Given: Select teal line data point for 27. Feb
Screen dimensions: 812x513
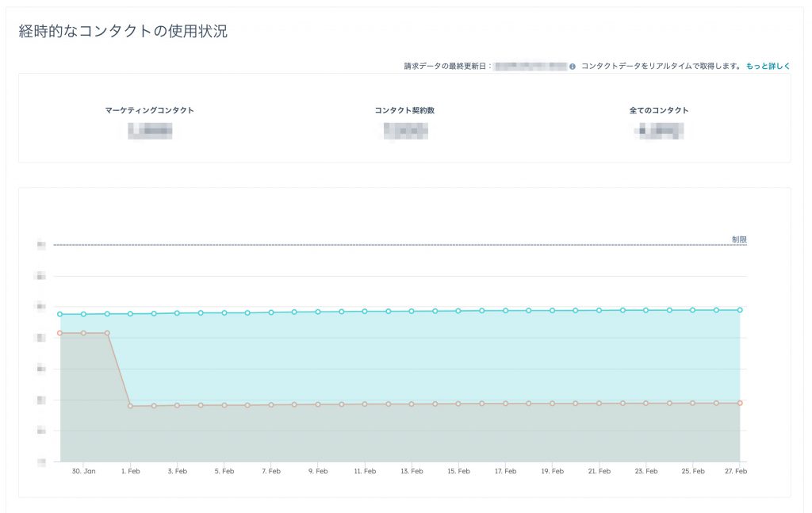Looking at the screenshot, I should tap(740, 310).
